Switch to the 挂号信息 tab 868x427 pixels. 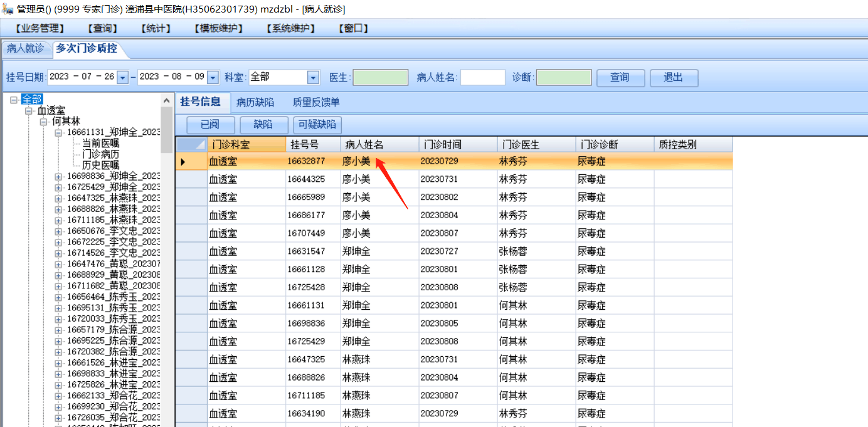(x=200, y=102)
